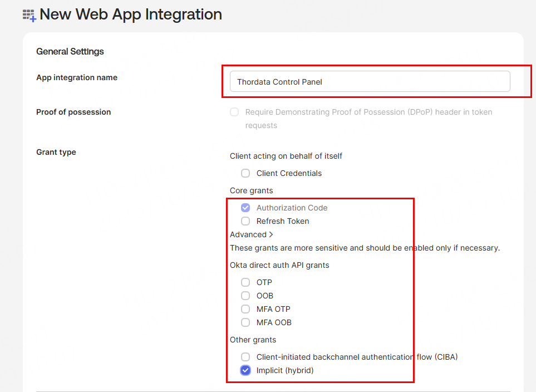
Task: Click the Proof of possession field label
Action: point(73,112)
